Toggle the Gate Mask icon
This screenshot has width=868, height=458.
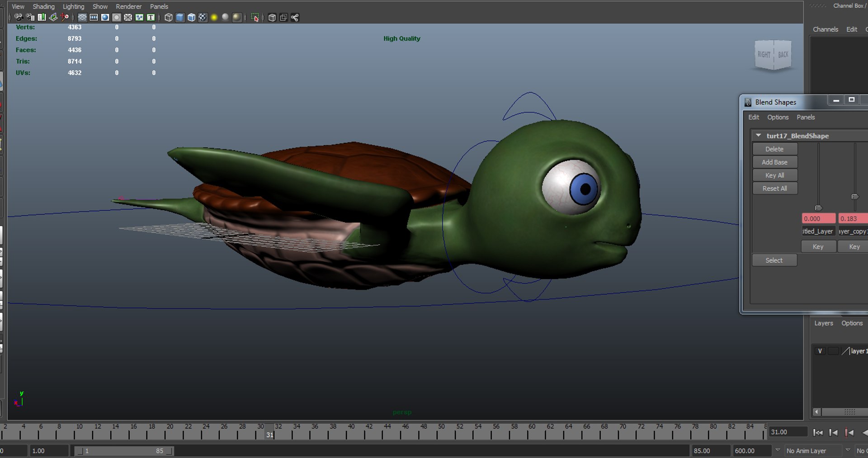tap(117, 17)
